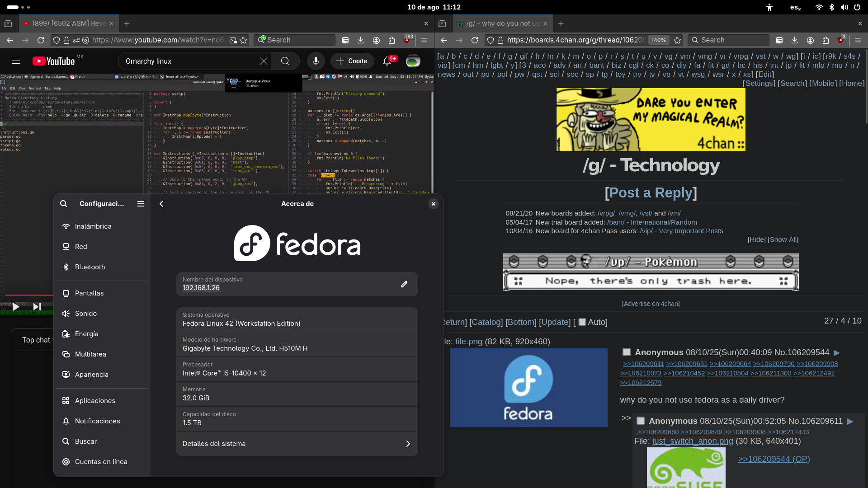This screenshot has width=868, height=488.
Task: Click the YouTube search magnifier button
Action: pos(285,61)
